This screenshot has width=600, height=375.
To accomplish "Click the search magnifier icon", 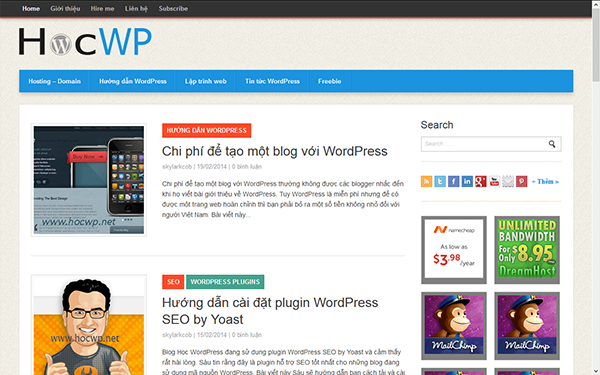I will pos(552,144).
